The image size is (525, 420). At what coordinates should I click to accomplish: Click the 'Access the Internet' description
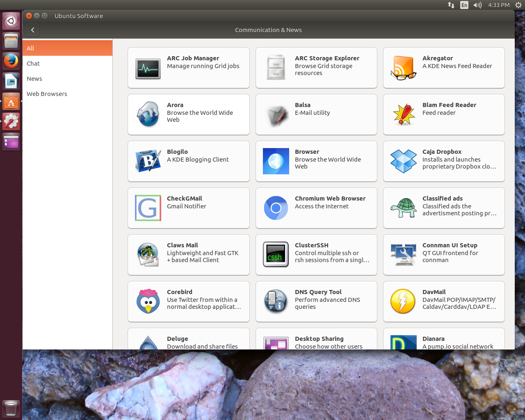coord(322,206)
